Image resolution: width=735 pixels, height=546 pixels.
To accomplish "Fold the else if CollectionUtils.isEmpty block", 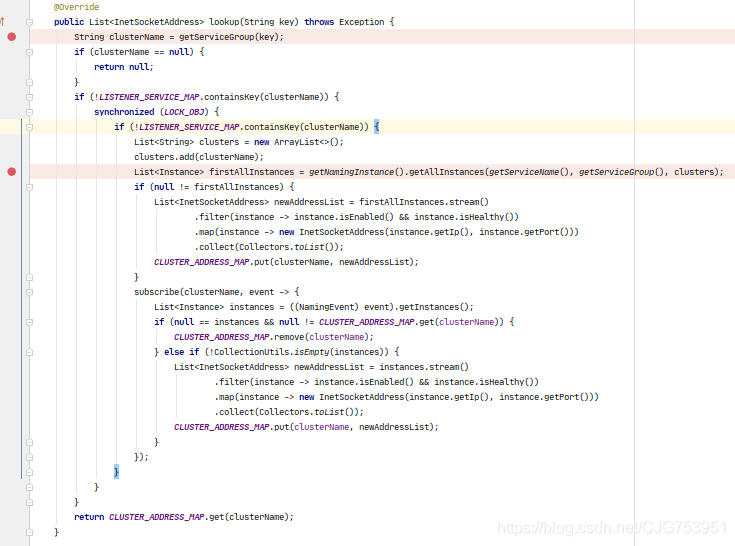I will pos(30,352).
